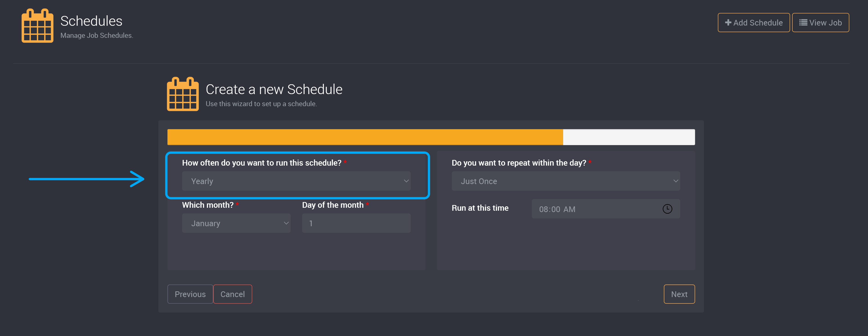This screenshot has width=868, height=336.
Task: Click the clock icon next to time field
Action: [x=667, y=209]
